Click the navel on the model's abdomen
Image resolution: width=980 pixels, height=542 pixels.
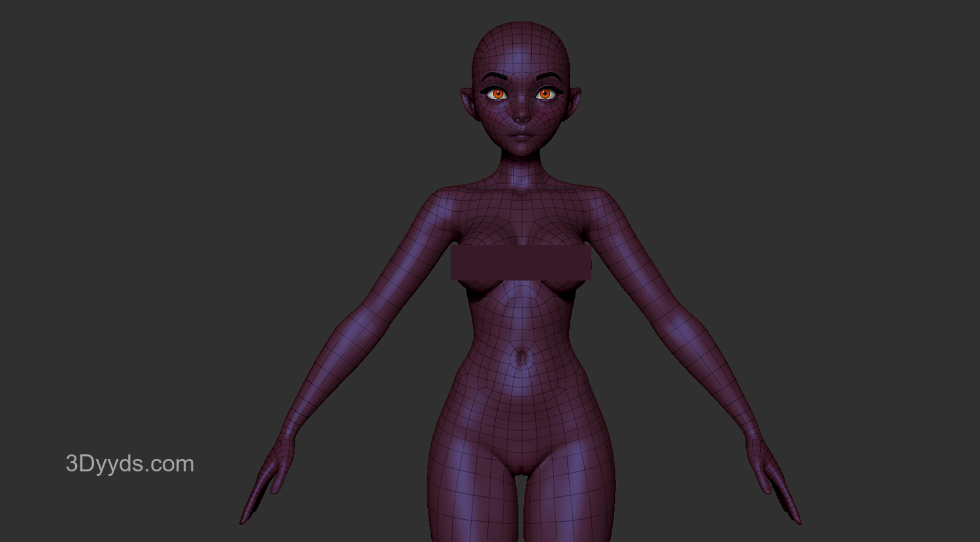[521, 358]
